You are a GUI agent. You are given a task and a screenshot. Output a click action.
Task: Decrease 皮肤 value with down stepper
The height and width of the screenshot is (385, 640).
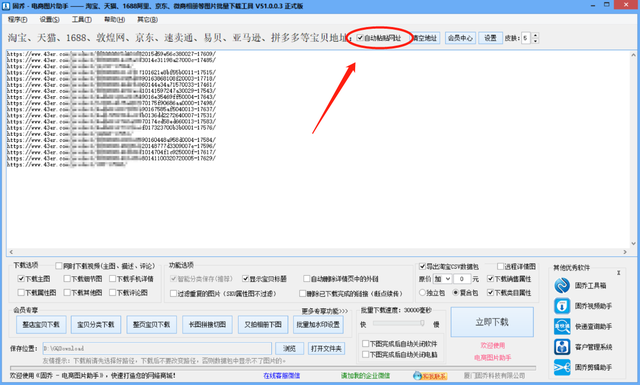tap(536, 41)
